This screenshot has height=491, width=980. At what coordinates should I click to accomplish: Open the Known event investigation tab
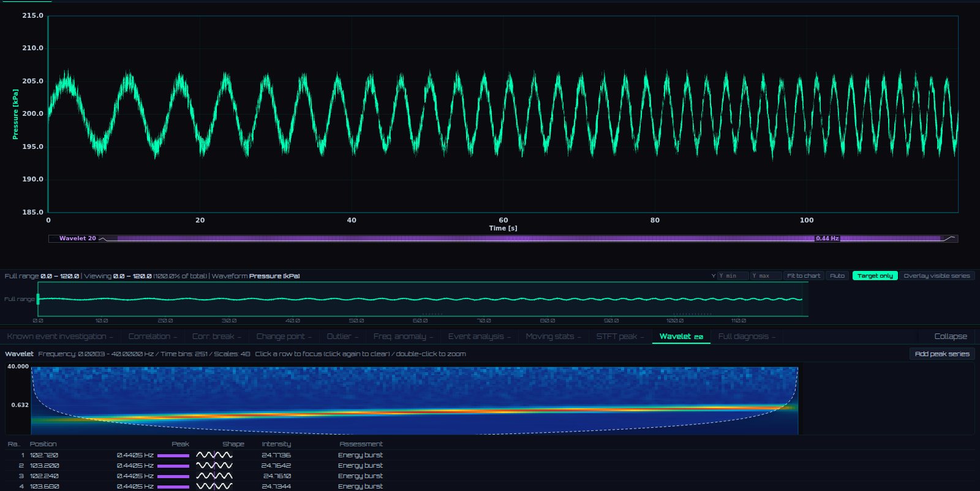click(x=60, y=337)
